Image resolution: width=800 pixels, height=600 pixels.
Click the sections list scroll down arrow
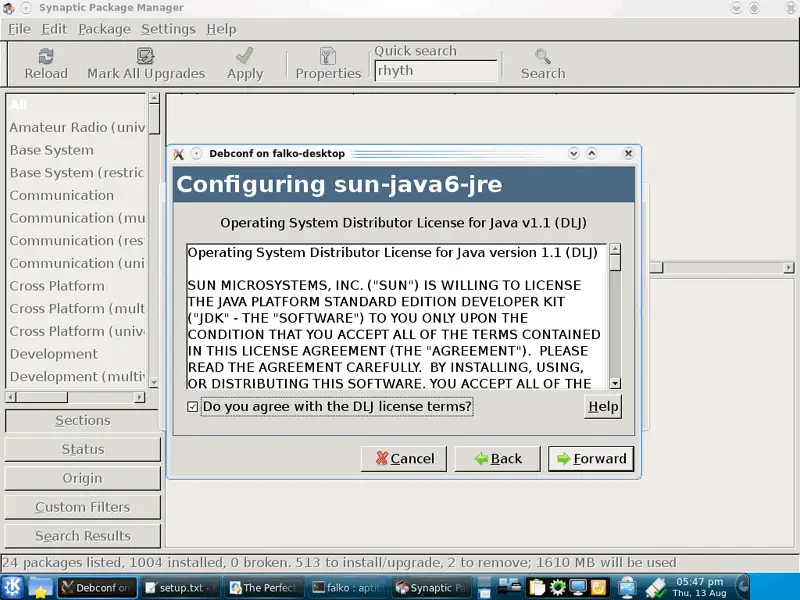(x=154, y=382)
